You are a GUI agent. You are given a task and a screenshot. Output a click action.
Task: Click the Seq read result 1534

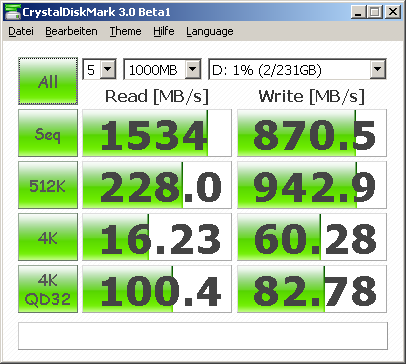pyautogui.click(x=157, y=133)
